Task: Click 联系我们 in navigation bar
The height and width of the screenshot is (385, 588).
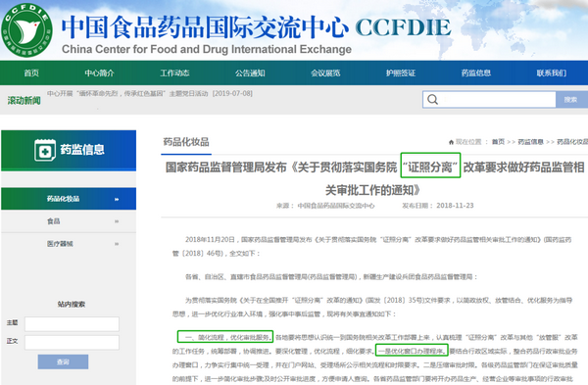Action: (x=552, y=73)
